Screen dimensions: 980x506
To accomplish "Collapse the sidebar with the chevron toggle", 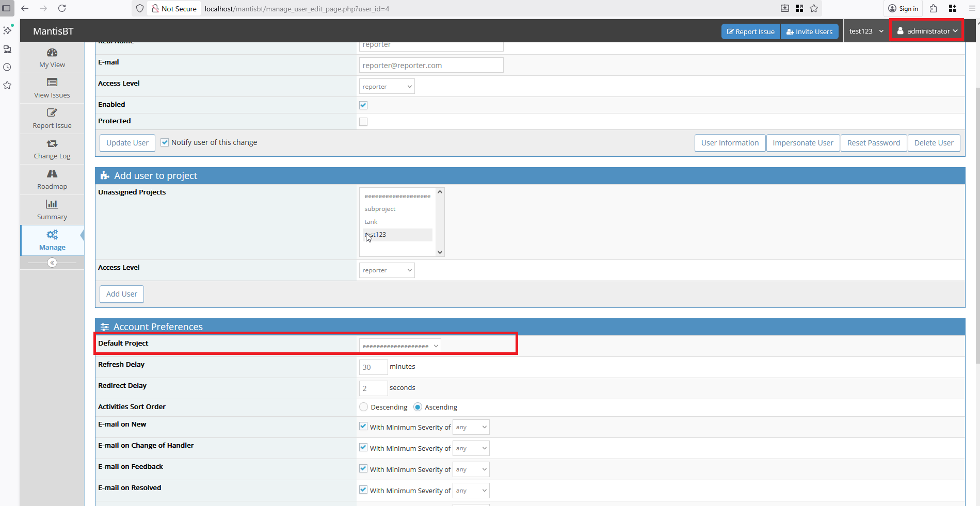I will click(x=52, y=263).
